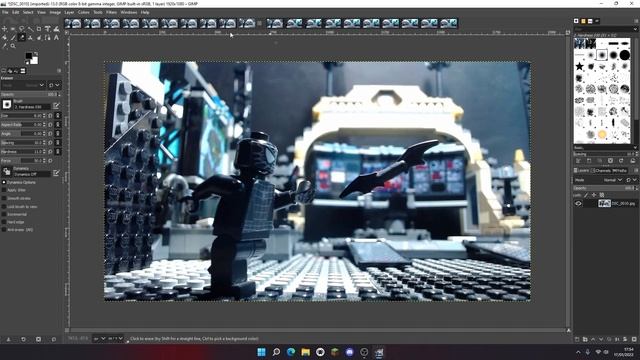The width and height of the screenshot is (640, 360).
Task: Select the Text tool
Action: tap(56, 38)
